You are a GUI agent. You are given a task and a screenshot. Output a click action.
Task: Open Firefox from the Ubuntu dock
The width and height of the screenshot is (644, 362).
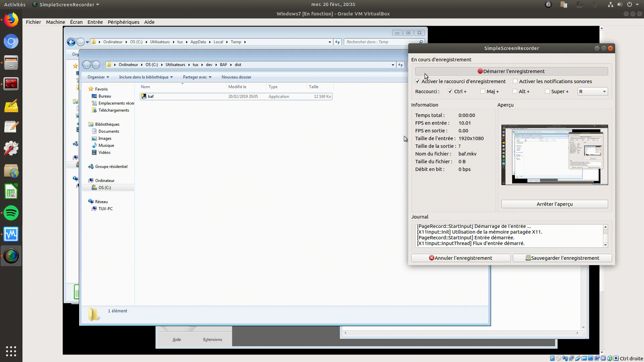11,20
